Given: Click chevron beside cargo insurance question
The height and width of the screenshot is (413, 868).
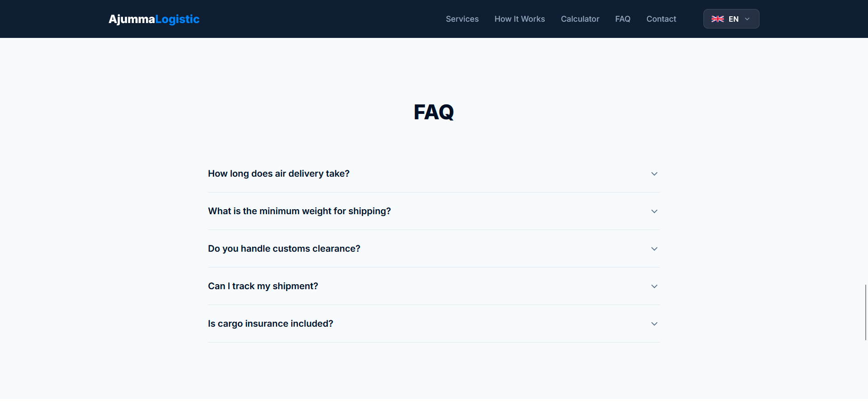Looking at the screenshot, I should (x=654, y=324).
